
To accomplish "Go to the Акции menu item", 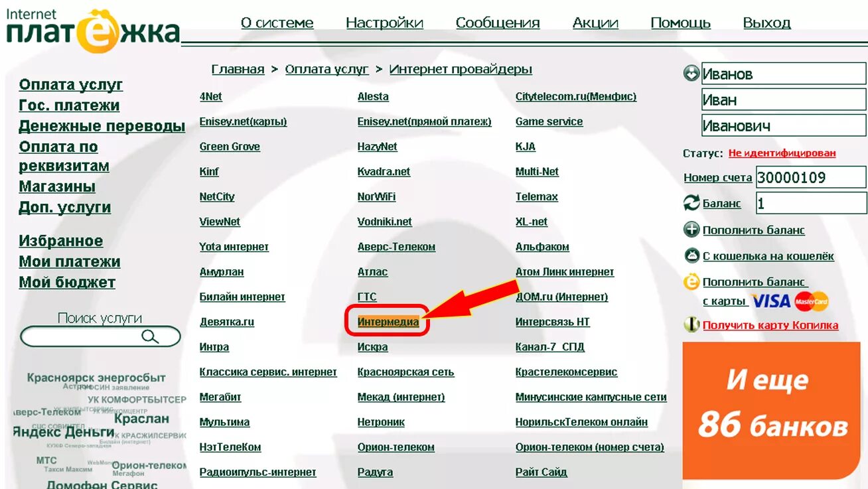I will tap(595, 23).
